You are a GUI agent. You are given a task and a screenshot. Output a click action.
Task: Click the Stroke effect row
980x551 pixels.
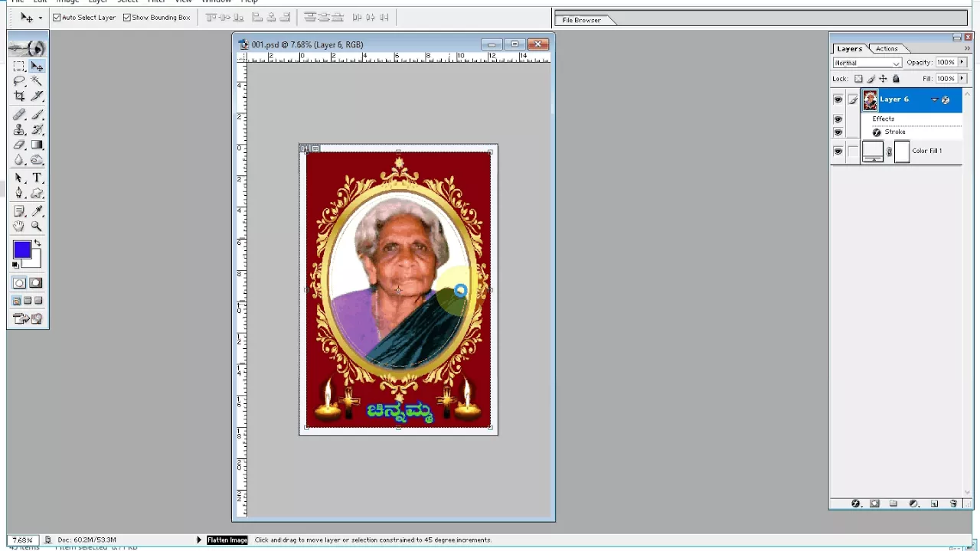911,132
